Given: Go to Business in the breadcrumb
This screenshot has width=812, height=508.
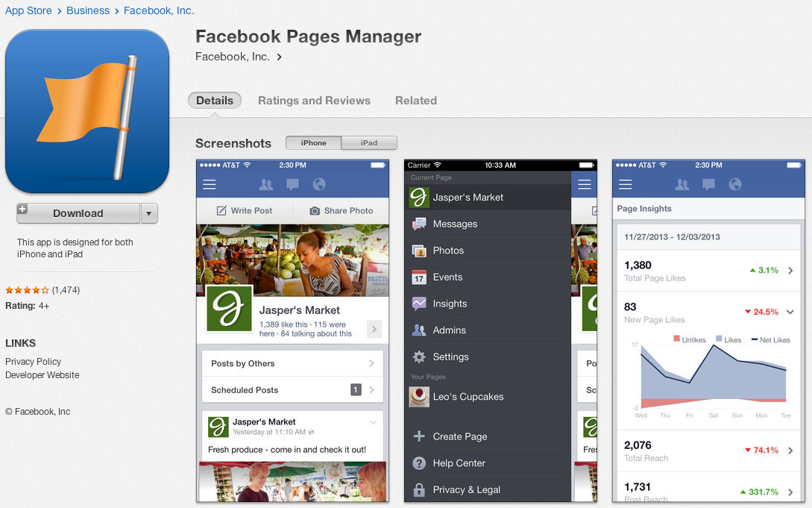Looking at the screenshot, I should [87, 10].
